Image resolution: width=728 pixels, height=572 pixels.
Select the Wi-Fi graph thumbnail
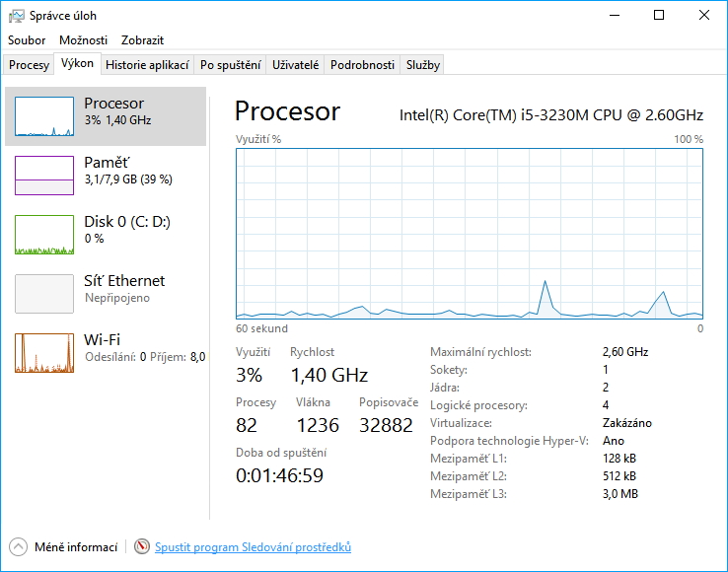[x=44, y=353]
